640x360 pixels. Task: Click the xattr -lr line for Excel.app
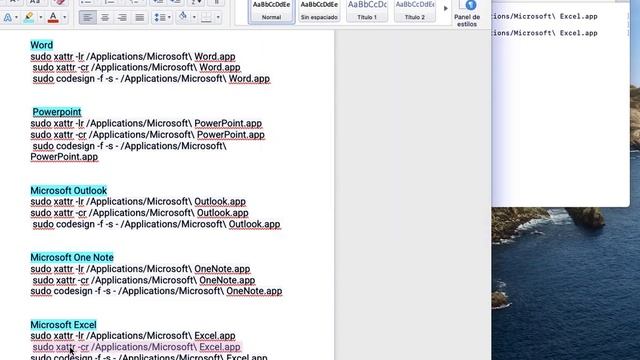133,336
